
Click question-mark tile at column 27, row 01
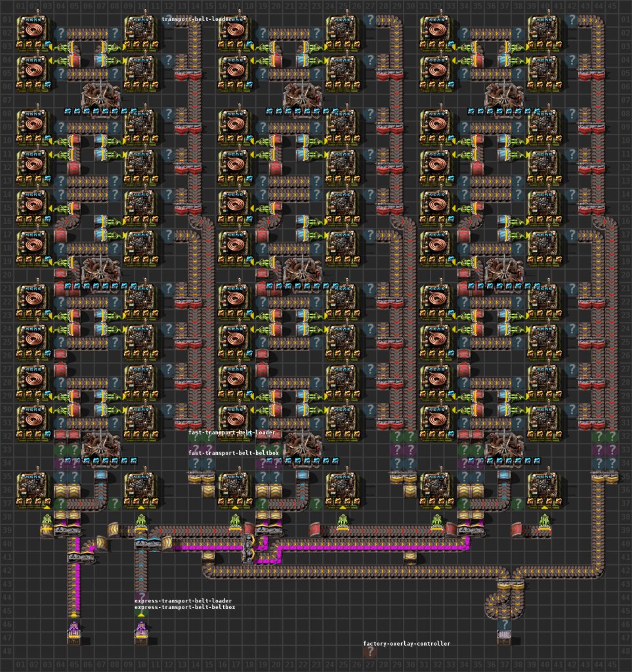click(369, 19)
